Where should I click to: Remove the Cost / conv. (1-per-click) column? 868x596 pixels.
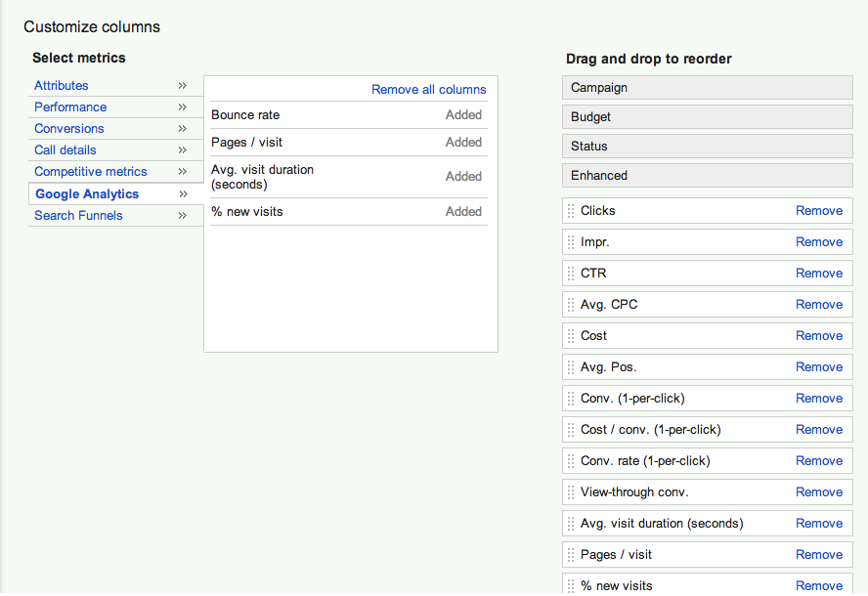[x=819, y=430]
